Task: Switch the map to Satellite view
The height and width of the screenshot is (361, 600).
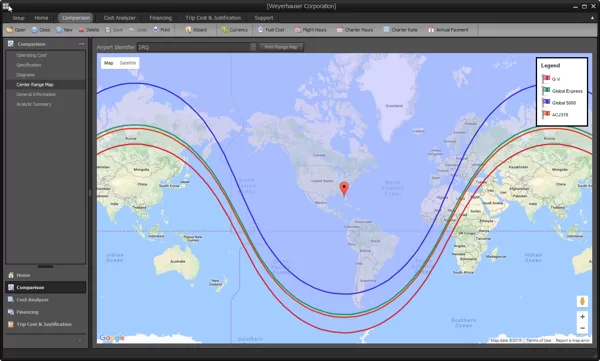Action: (x=128, y=63)
